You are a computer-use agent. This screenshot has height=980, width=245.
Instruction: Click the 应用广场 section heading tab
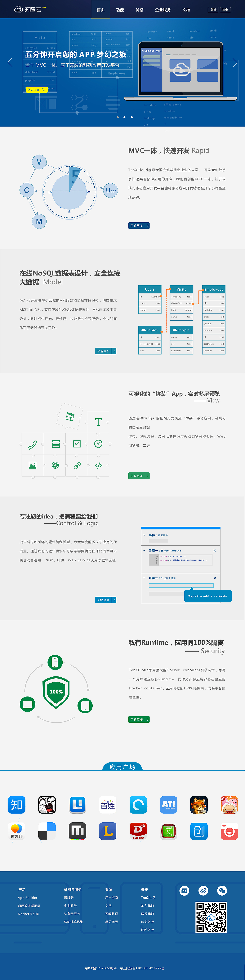point(122,767)
